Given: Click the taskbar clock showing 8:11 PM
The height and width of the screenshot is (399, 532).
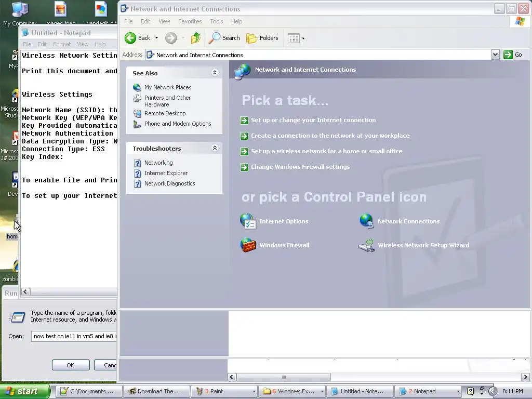Looking at the screenshot, I should (513, 391).
